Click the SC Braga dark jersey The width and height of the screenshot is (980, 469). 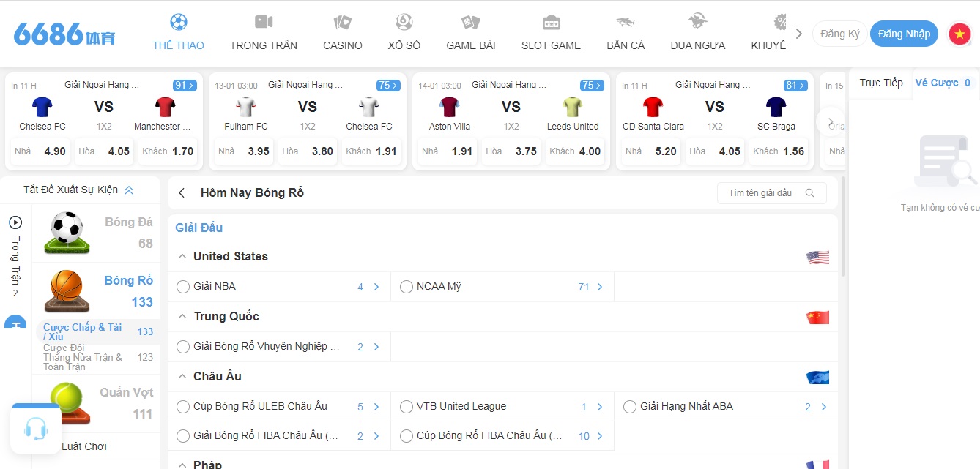[776, 107]
